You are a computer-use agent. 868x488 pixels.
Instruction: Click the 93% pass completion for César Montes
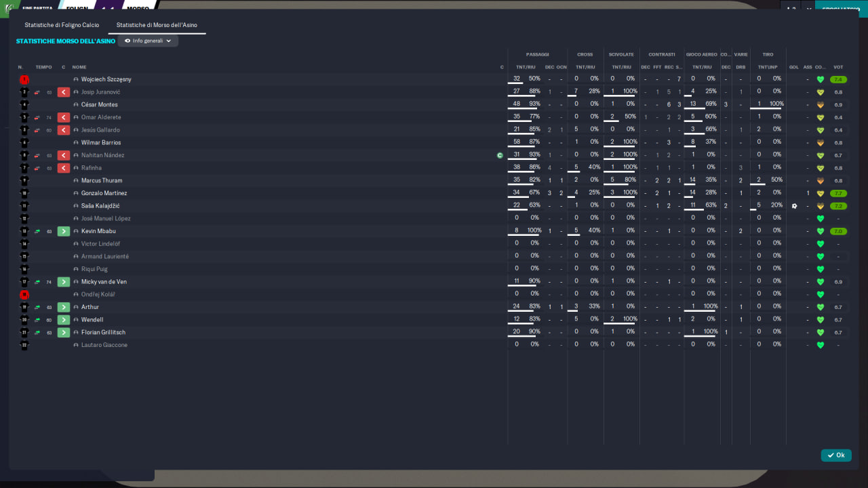(534, 105)
